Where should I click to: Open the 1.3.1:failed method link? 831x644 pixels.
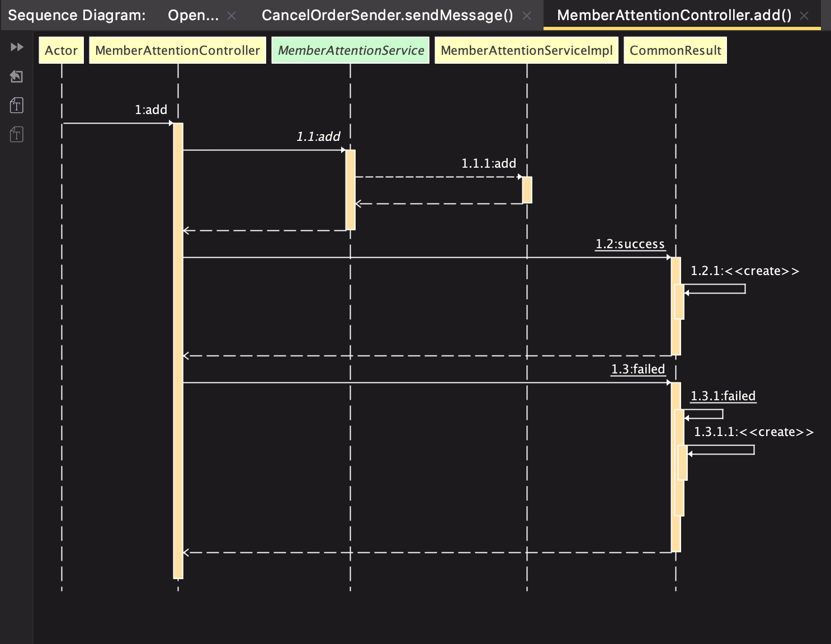pyautogui.click(x=723, y=396)
